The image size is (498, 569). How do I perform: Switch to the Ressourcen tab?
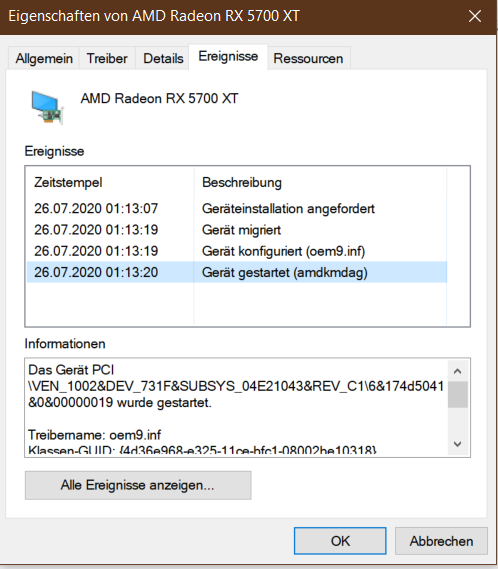click(x=308, y=58)
